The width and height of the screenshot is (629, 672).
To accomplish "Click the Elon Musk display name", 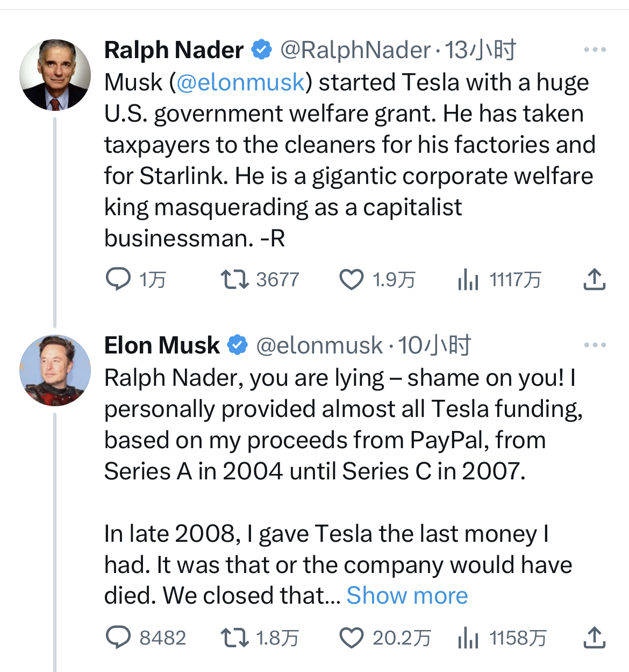I will (162, 345).
